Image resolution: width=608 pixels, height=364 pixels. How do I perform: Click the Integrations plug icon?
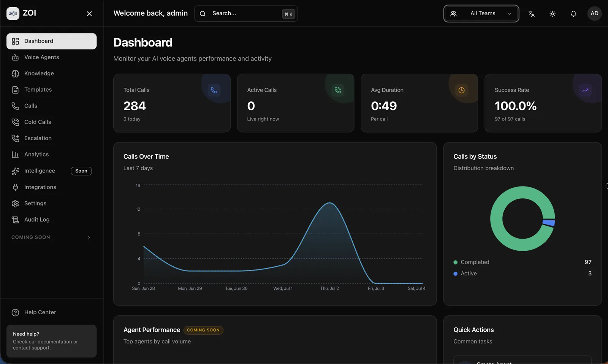[x=15, y=187]
